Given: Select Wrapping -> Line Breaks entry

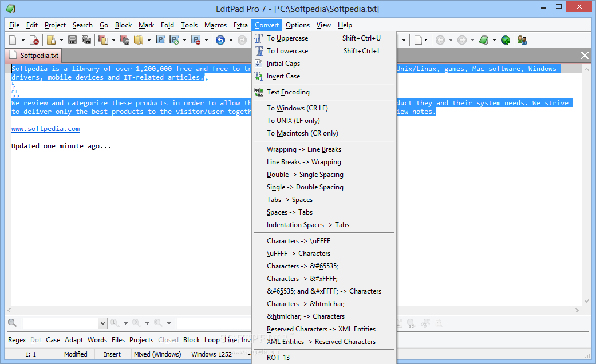Looking at the screenshot, I should tap(324, 149).
